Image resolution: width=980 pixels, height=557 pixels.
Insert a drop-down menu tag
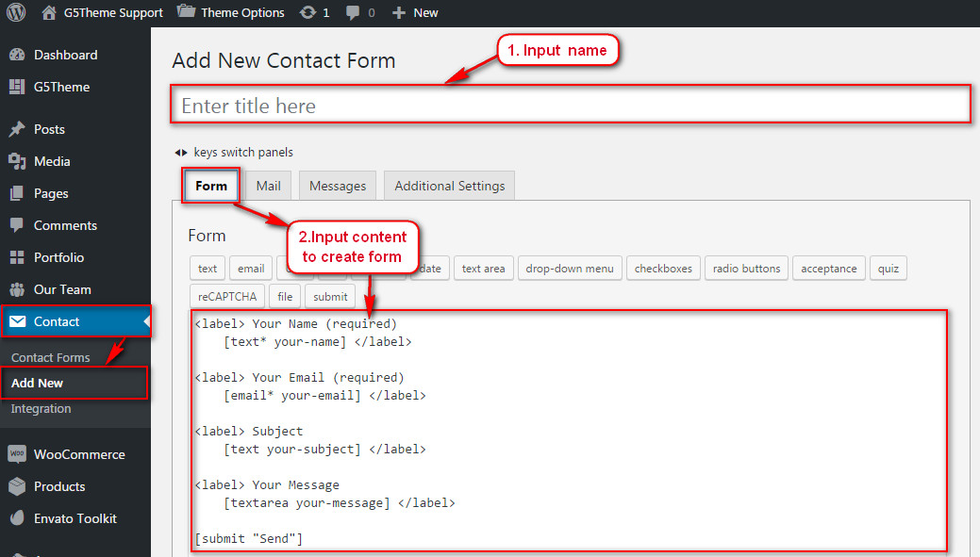570,269
